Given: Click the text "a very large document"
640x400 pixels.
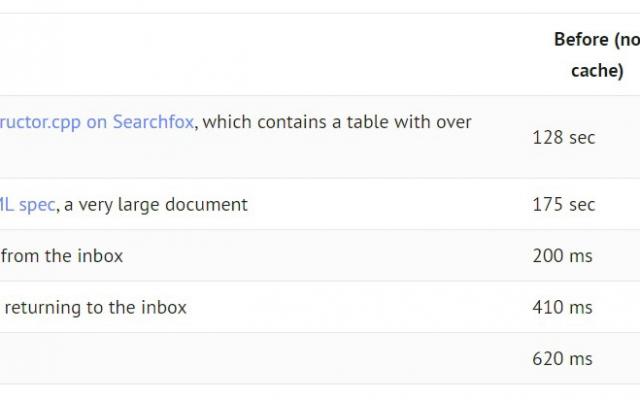Looking at the screenshot, I should [156, 204].
